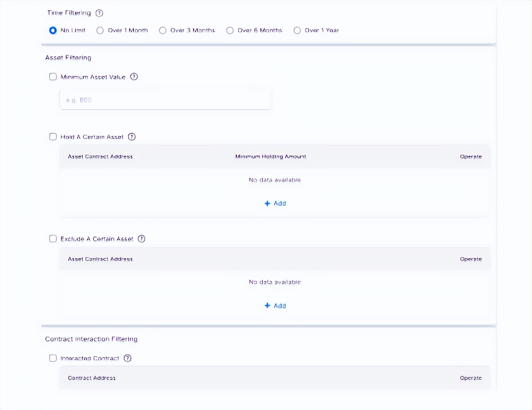Check the Exclude A Certain Asset box
The height and width of the screenshot is (410, 532).
pyautogui.click(x=53, y=239)
